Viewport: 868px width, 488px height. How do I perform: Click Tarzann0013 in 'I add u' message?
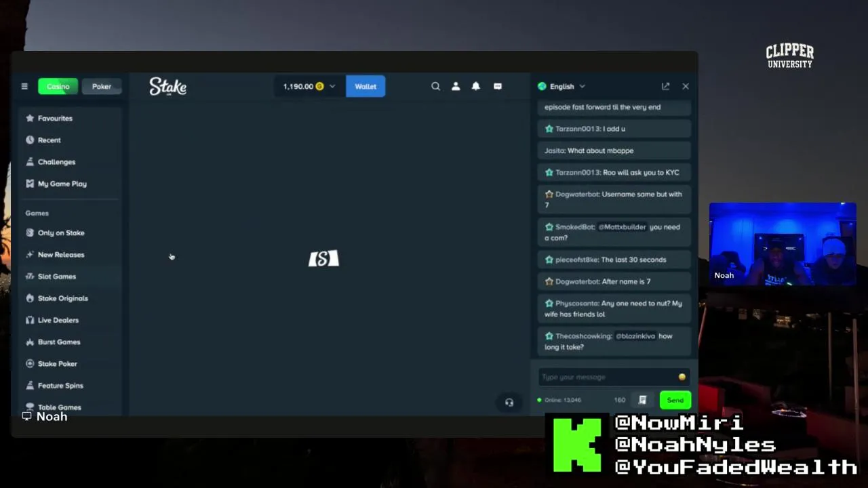pos(578,129)
